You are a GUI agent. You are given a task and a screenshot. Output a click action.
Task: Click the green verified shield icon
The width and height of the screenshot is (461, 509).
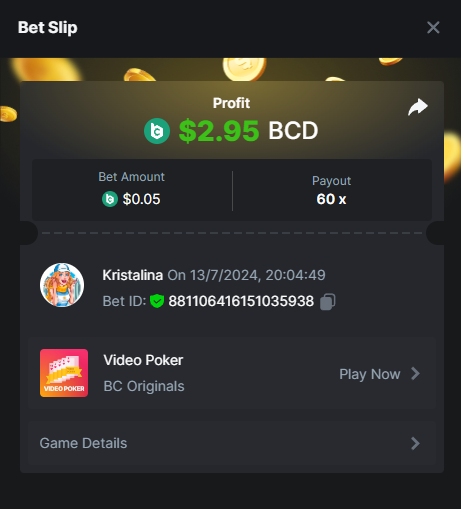click(x=157, y=301)
